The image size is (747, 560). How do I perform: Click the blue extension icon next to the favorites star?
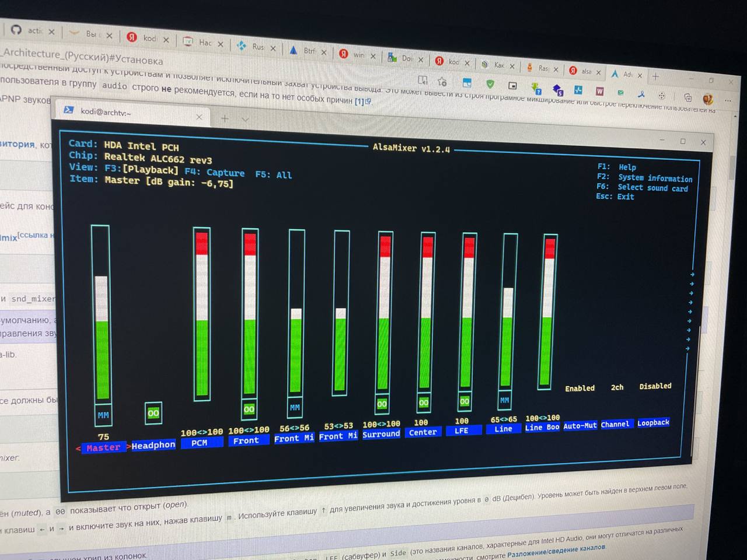pyautogui.click(x=466, y=82)
